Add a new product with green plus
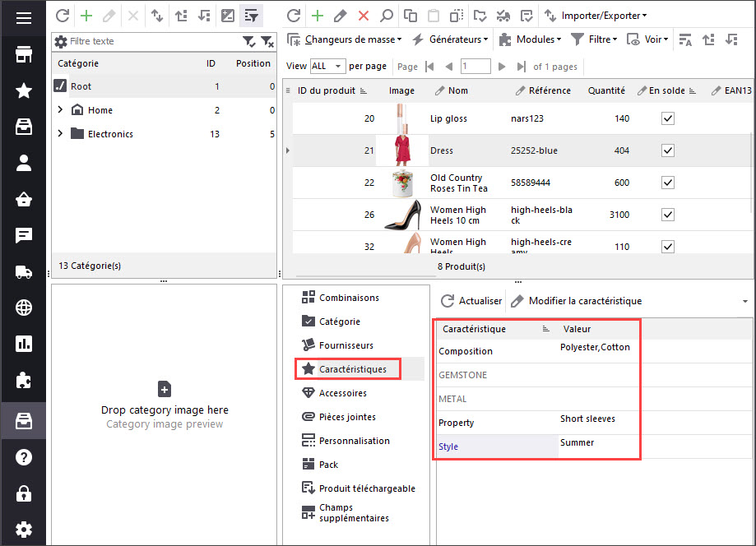This screenshot has height=546, width=756. click(x=318, y=16)
